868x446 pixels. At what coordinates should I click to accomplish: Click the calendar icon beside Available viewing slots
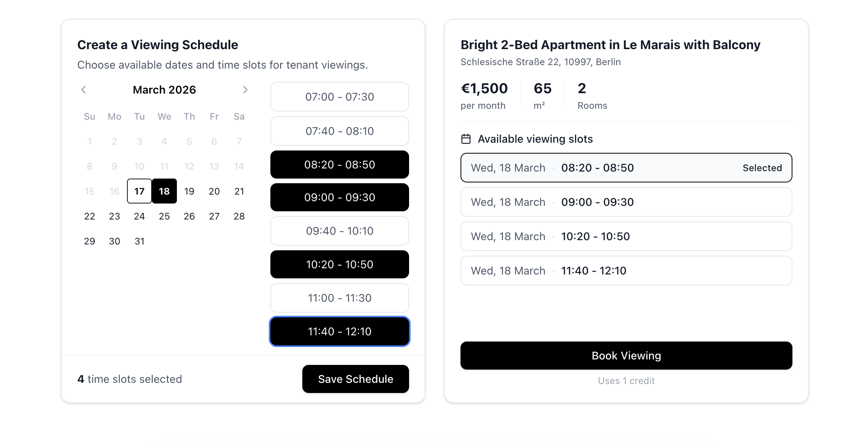pyautogui.click(x=466, y=139)
